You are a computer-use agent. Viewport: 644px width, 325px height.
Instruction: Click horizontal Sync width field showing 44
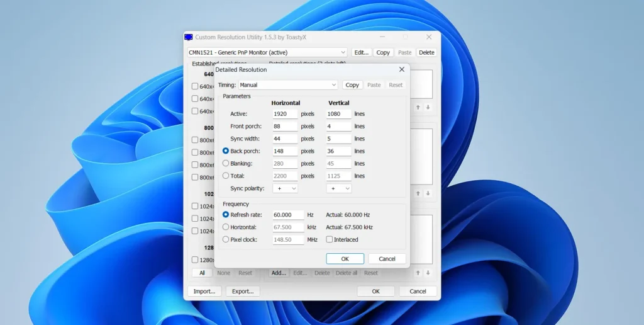point(285,139)
